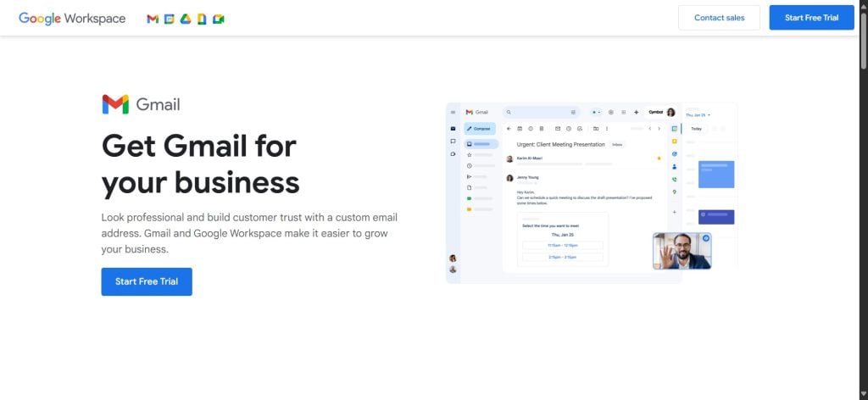This screenshot has width=868, height=400.
Task: Click the page scrollbar up arrow
Action: point(864,5)
